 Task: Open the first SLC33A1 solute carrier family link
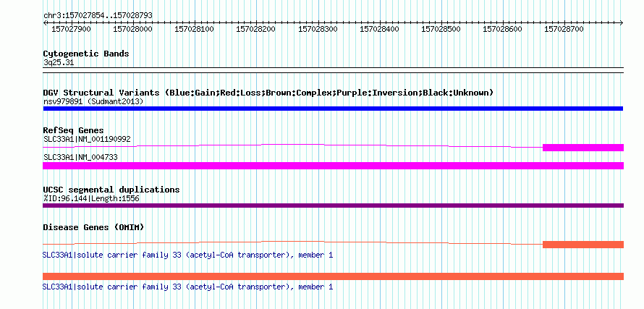click(187, 255)
